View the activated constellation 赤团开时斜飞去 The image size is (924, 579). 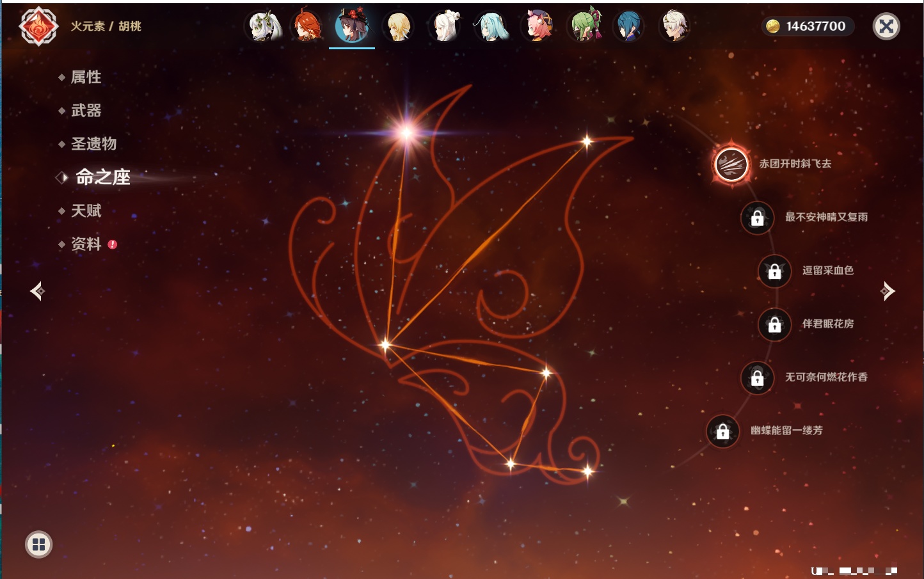pos(731,164)
